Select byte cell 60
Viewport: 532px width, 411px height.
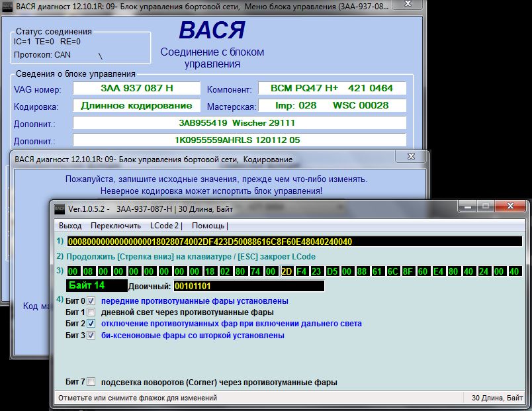(423, 271)
